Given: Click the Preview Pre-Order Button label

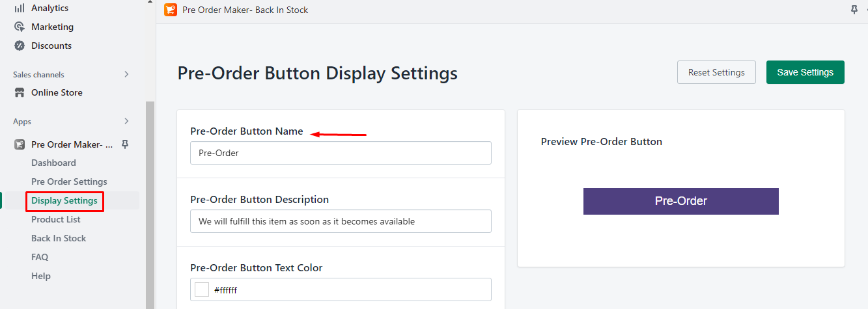Looking at the screenshot, I should pyautogui.click(x=602, y=141).
